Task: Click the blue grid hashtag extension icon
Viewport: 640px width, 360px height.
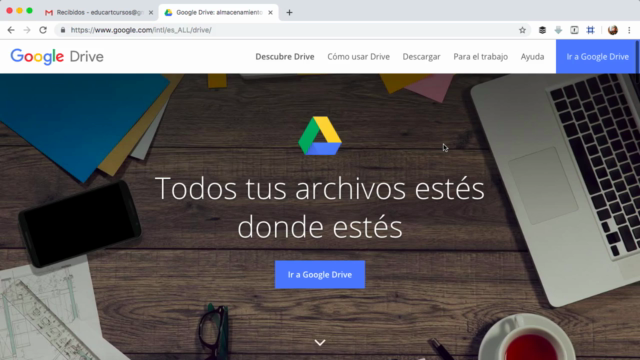Action: [590, 30]
